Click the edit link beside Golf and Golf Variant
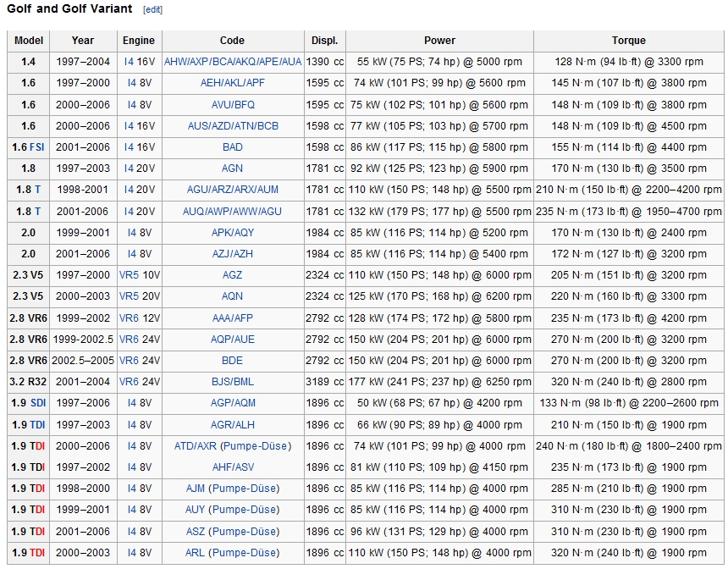This screenshot has height=569, width=728. pyautogui.click(x=152, y=10)
